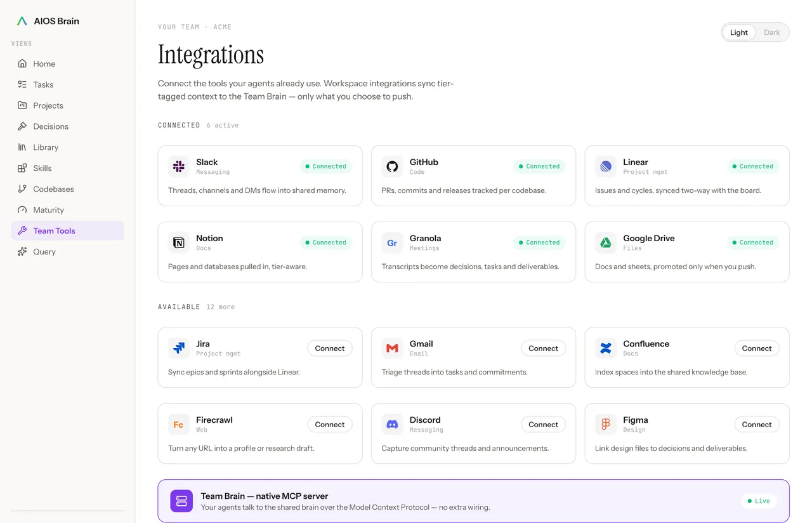Click 'PRs, commits and releases tracked' text

[464, 190]
